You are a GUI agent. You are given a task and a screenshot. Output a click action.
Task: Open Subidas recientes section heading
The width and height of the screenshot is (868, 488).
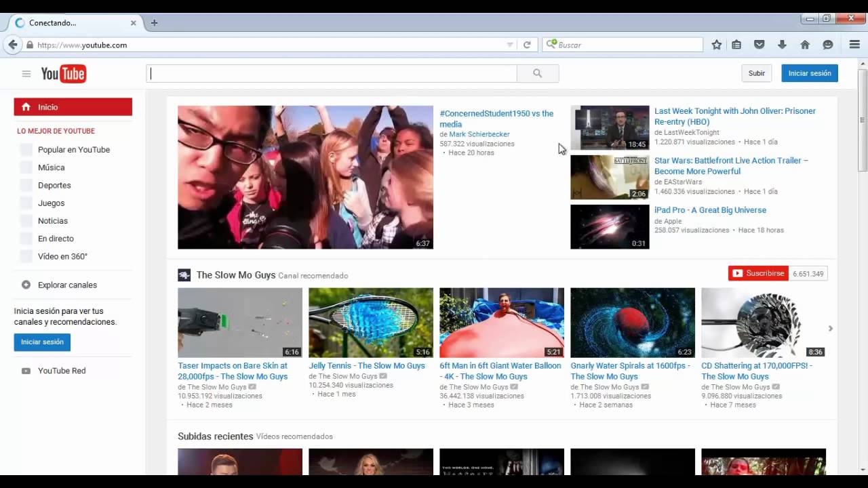click(x=215, y=436)
